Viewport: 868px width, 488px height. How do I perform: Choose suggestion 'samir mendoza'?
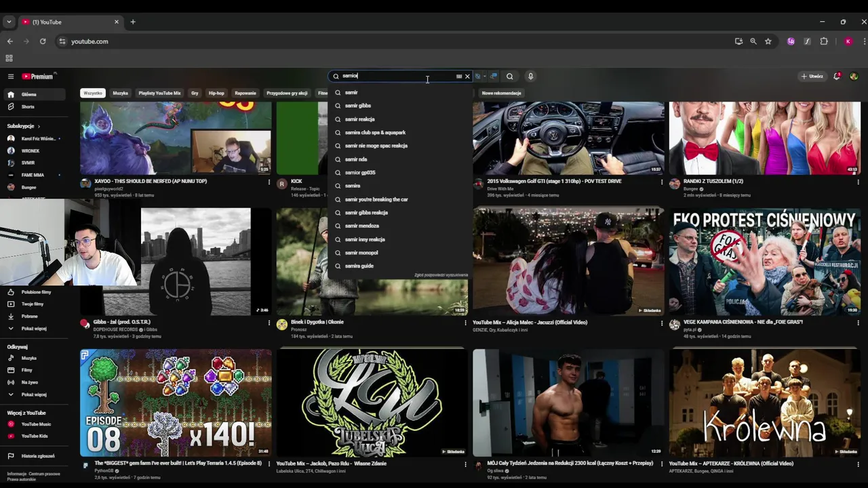pos(400,226)
